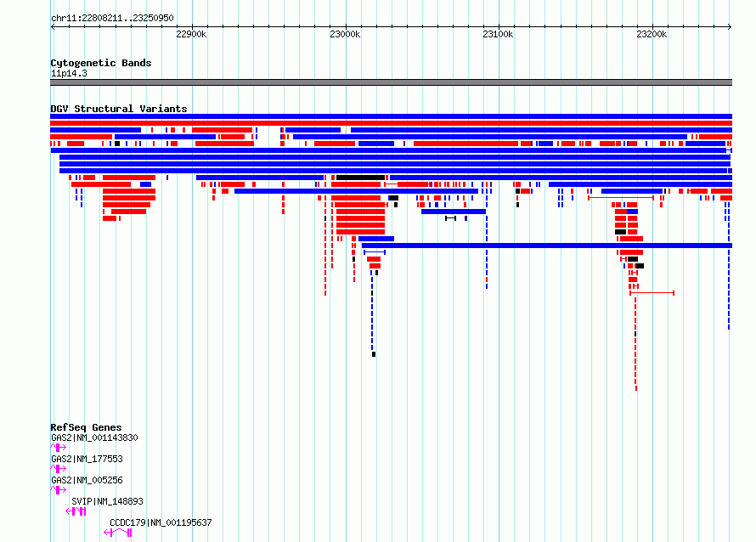The image size is (756, 542).
Task: Click the chr11:22808211..23250950 coordinates text
Action: tap(112, 18)
